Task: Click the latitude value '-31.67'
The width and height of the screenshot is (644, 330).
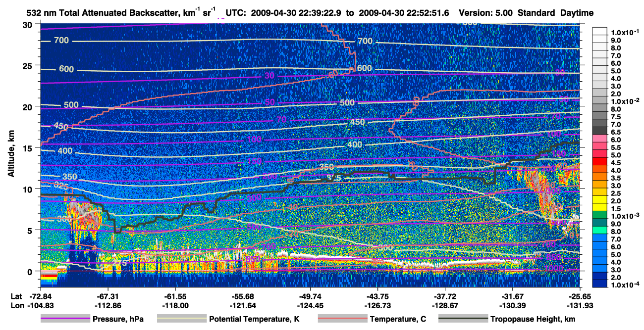Action: (512, 296)
